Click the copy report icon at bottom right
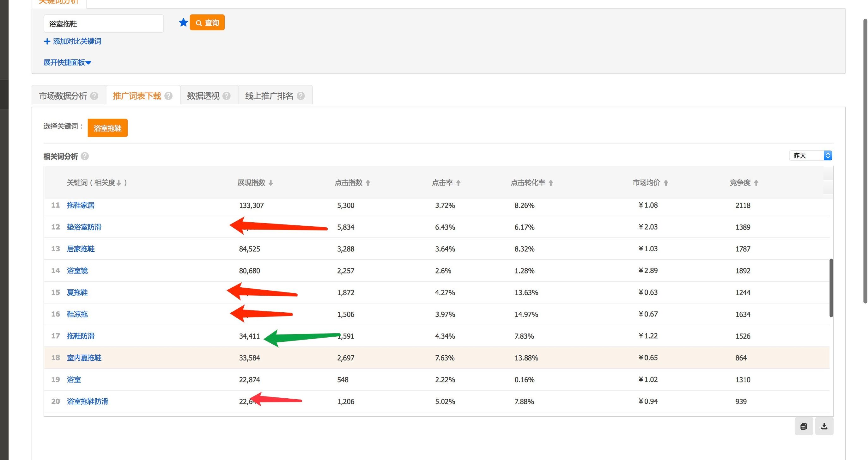This screenshot has width=868, height=460. tap(804, 426)
